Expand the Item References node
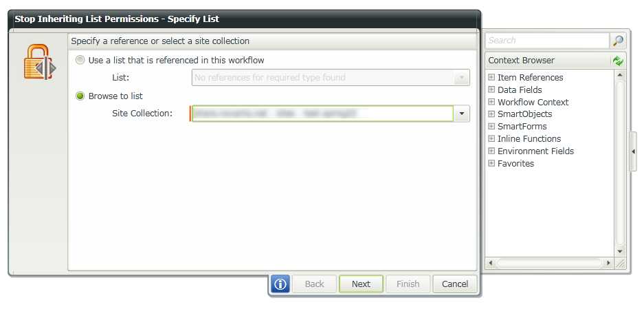The height and width of the screenshot is (318, 644). click(491, 77)
